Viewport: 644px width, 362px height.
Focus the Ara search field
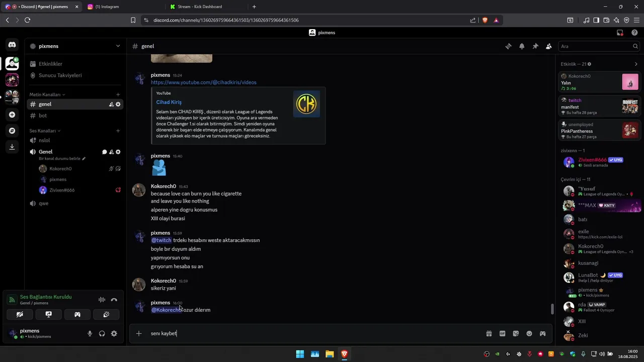(599, 46)
